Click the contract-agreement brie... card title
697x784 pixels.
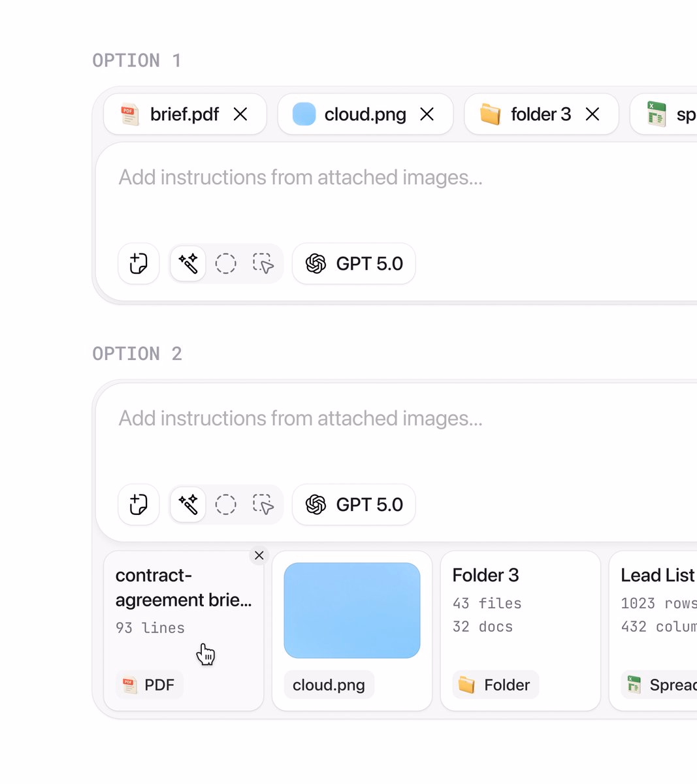point(184,587)
